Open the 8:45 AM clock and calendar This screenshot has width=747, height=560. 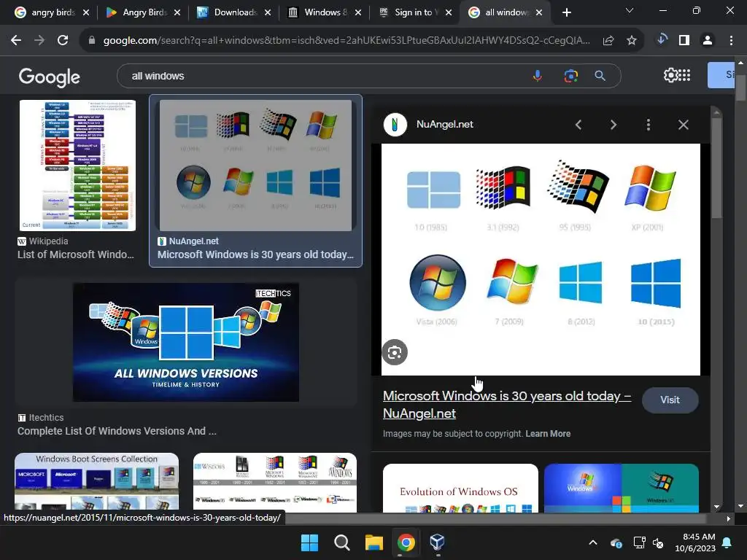[x=695, y=542]
